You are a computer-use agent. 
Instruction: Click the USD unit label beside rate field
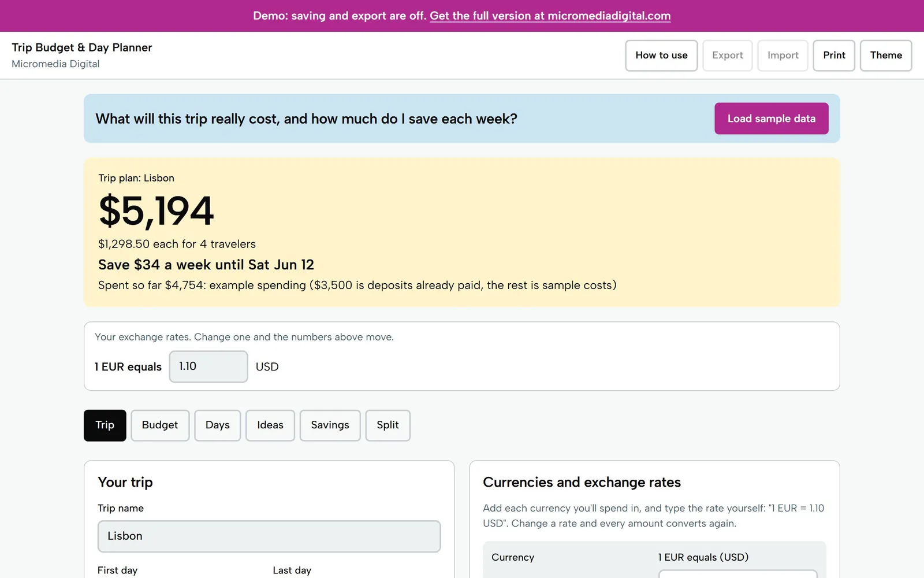pyautogui.click(x=267, y=367)
